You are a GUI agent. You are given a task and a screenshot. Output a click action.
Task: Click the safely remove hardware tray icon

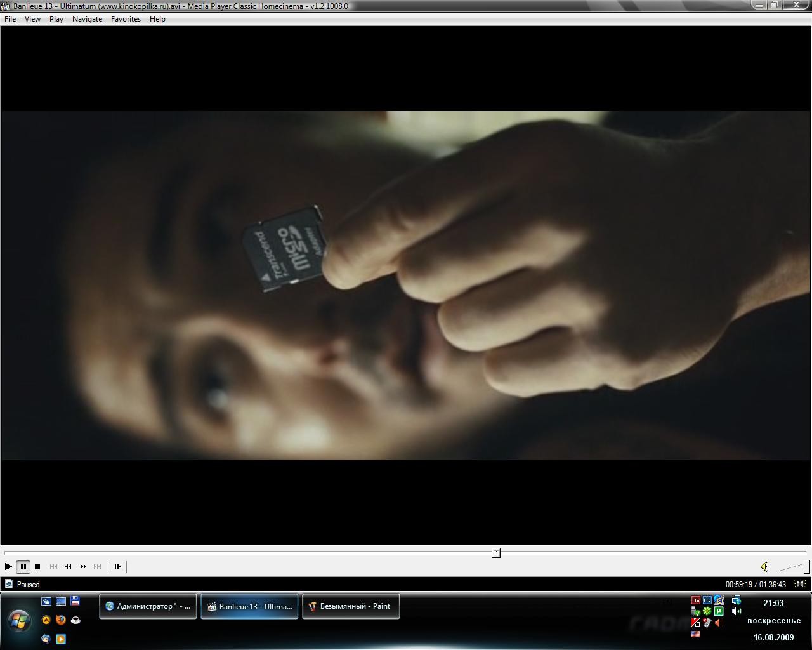click(x=696, y=611)
